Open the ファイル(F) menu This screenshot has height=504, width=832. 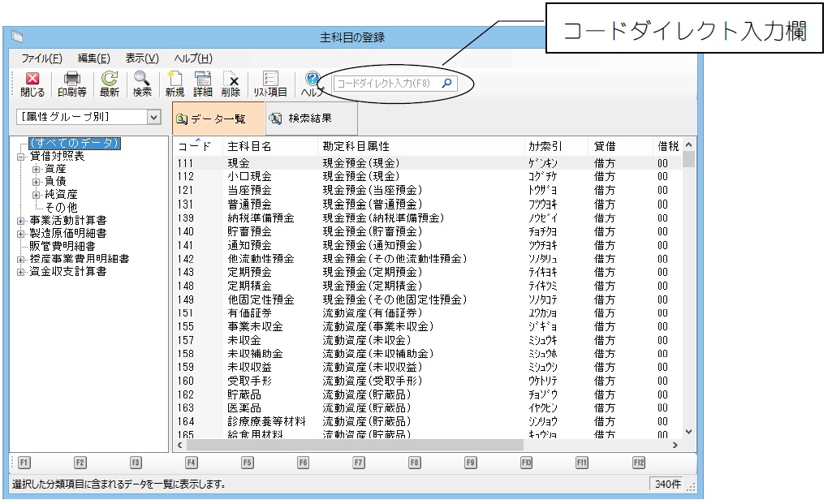coord(41,58)
